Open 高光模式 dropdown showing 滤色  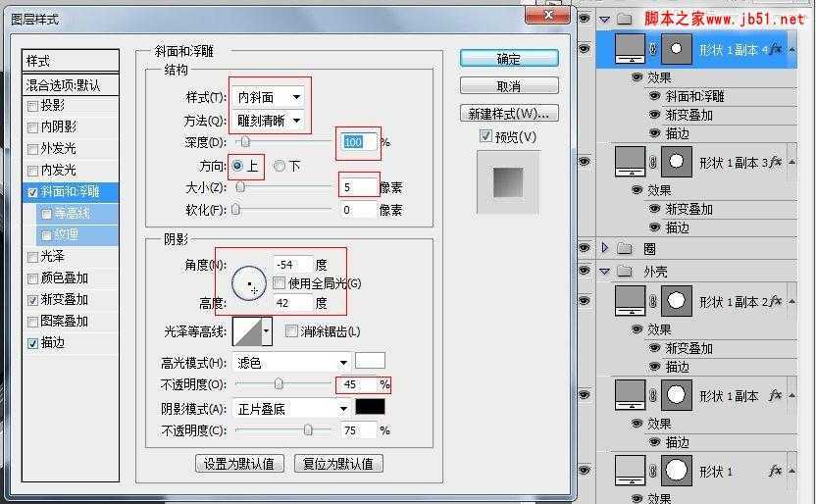(x=292, y=363)
